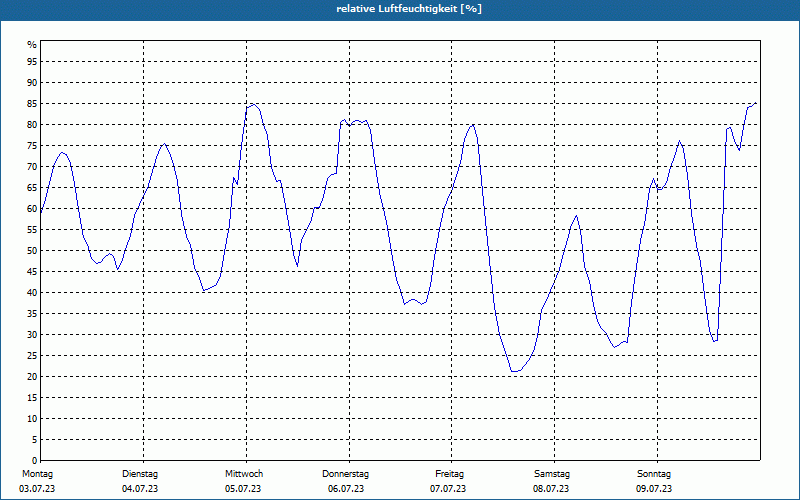Select the Sonntag day label

tap(654, 474)
